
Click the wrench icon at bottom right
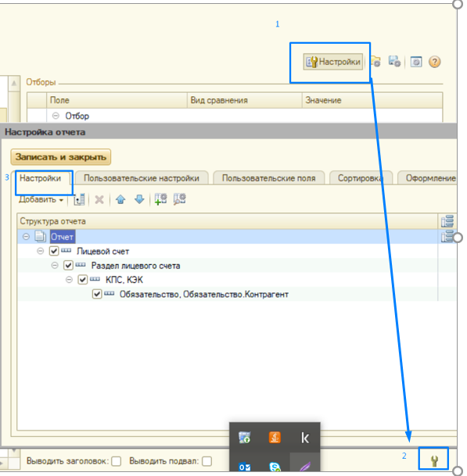[x=434, y=460]
